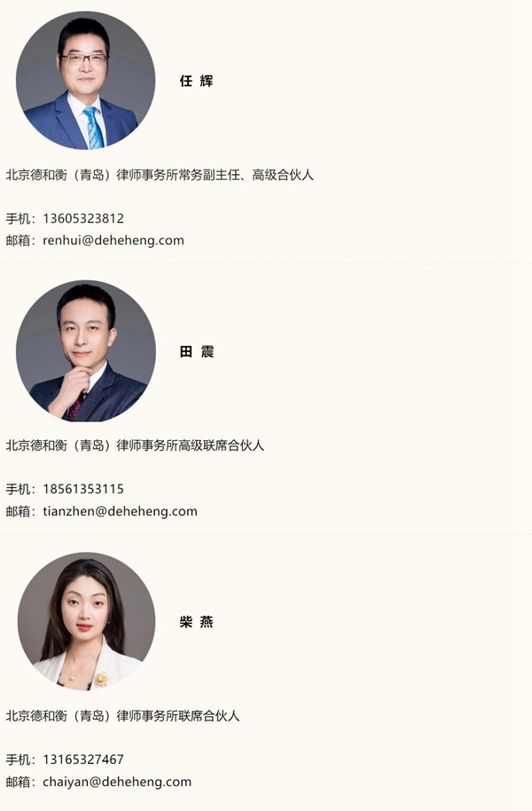Click the 手机 label under Ren Hui
The height and width of the screenshot is (811, 532).
18,218
